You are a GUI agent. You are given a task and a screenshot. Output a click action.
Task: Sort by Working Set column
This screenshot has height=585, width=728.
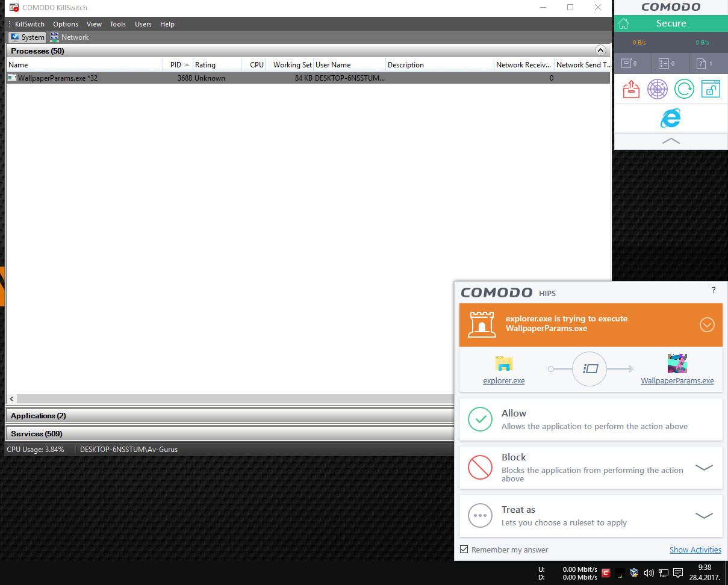(290, 64)
